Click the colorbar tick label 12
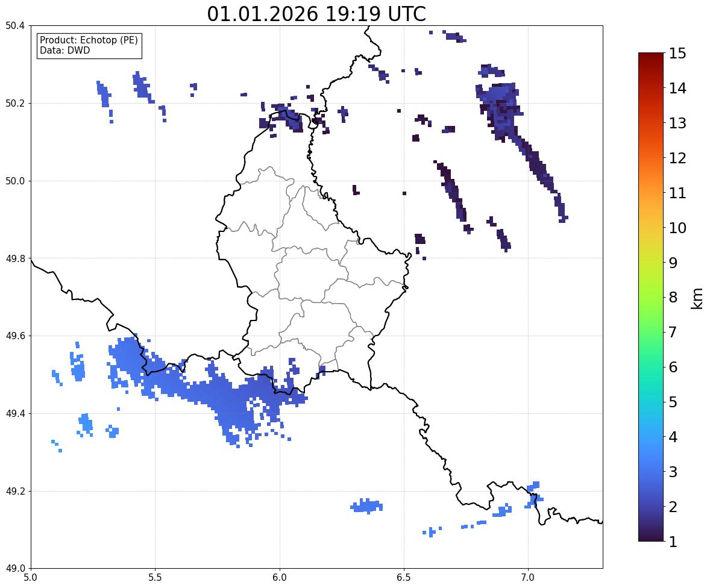Screen dimensions: 710x588 click(677, 158)
